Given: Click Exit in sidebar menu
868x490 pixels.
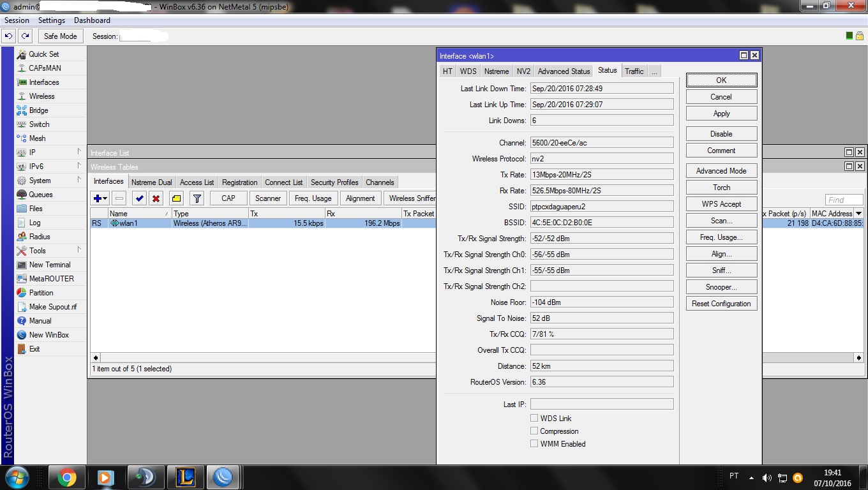Looking at the screenshot, I should [34, 349].
